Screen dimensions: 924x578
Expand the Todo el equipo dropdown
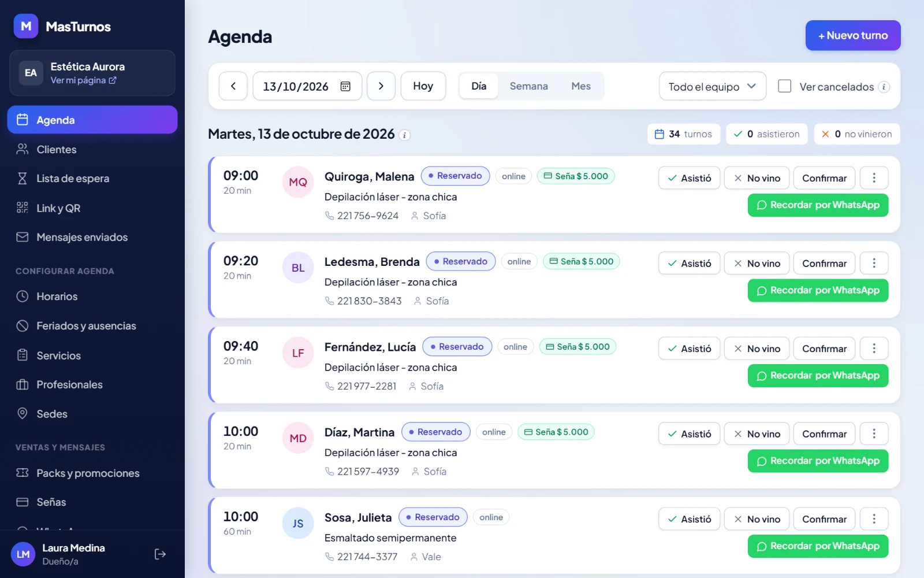[x=713, y=86]
